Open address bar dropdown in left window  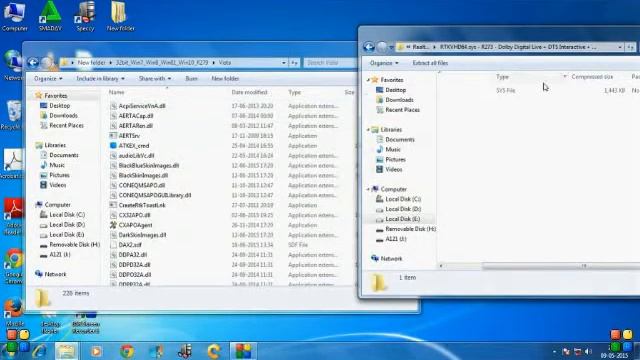click(x=284, y=63)
